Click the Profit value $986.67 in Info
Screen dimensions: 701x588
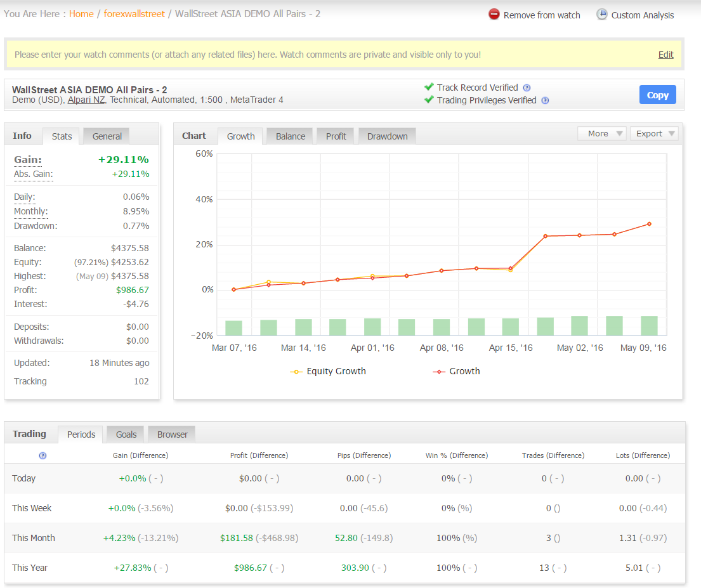click(x=133, y=291)
